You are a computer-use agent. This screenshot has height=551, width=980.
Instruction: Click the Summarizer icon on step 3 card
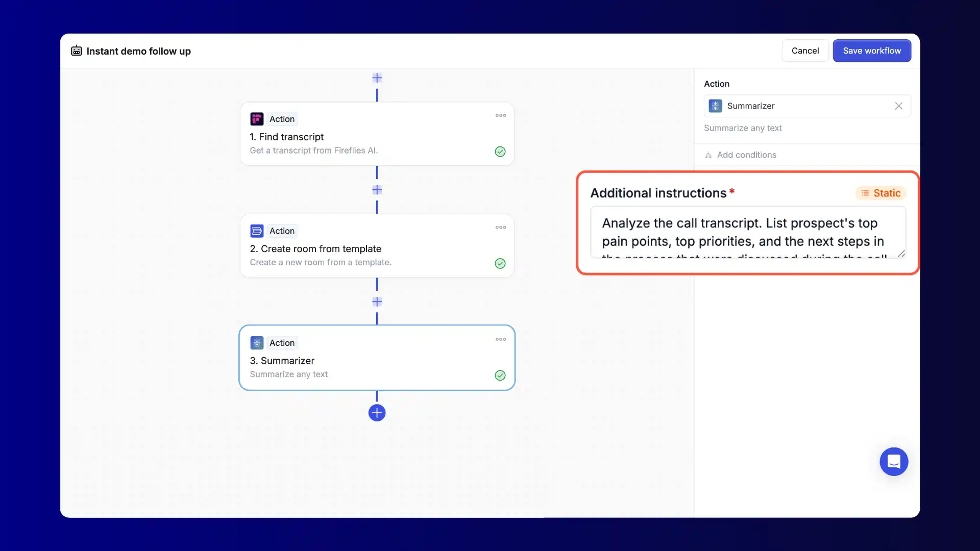(257, 343)
